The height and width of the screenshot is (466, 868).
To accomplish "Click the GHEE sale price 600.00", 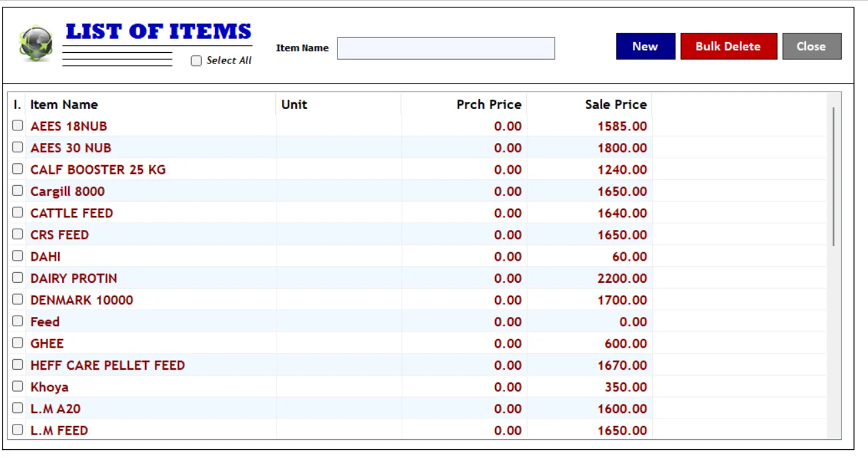I will pos(626,344).
